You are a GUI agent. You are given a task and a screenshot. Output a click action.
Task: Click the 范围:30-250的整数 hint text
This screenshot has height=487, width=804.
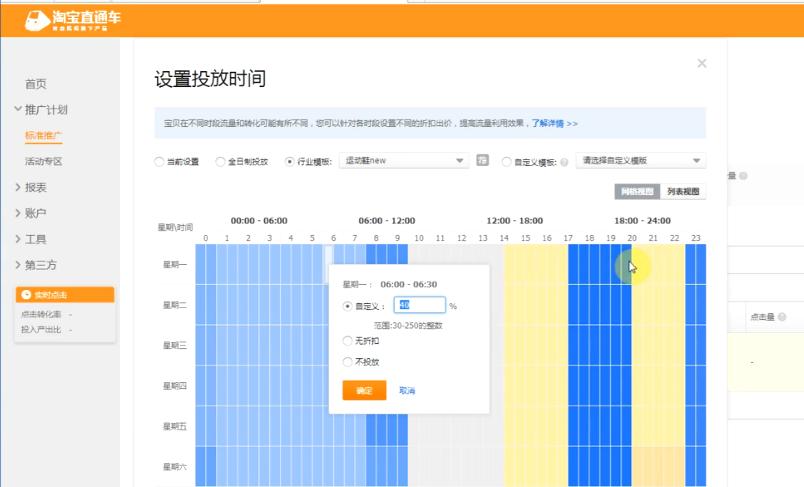408,326
